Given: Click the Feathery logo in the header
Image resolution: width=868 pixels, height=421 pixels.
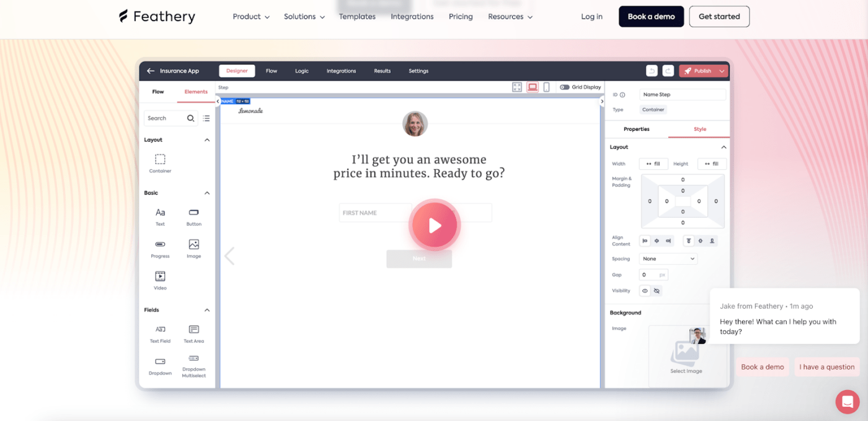Looking at the screenshot, I should tap(157, 17).
